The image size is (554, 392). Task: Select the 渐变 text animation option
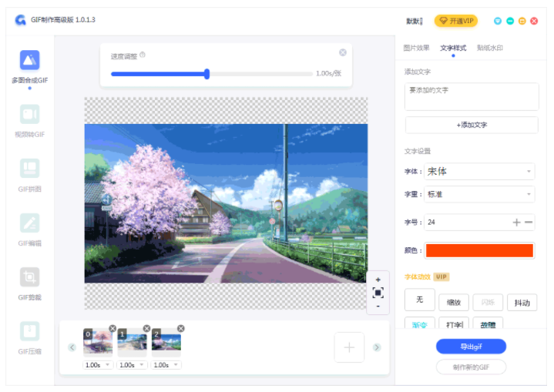[420, 323]
